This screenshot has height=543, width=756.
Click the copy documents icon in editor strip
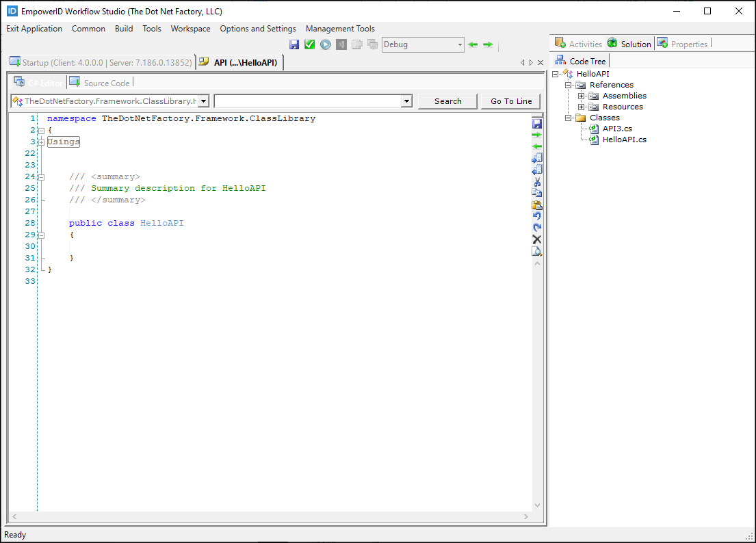(x=537, y=193)
